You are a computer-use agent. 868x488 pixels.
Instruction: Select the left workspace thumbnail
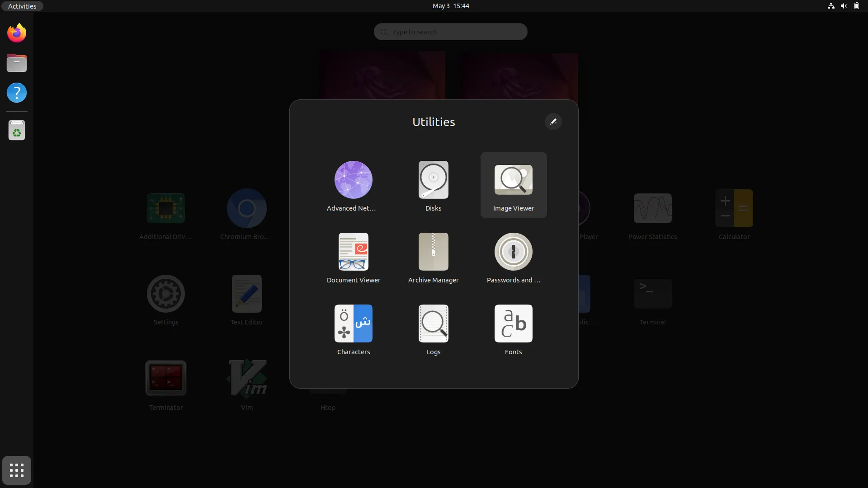click(x=382, y=75)
